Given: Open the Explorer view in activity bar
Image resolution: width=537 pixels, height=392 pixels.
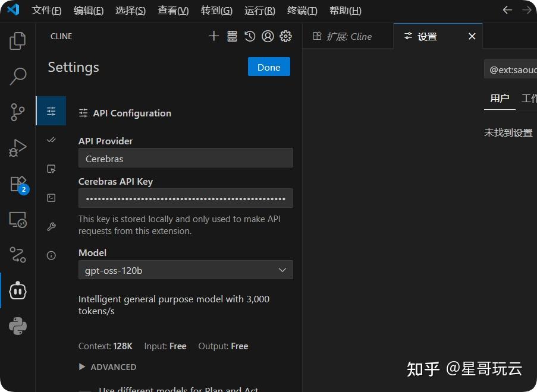Looking at the screenshot, I should point(18,41).
